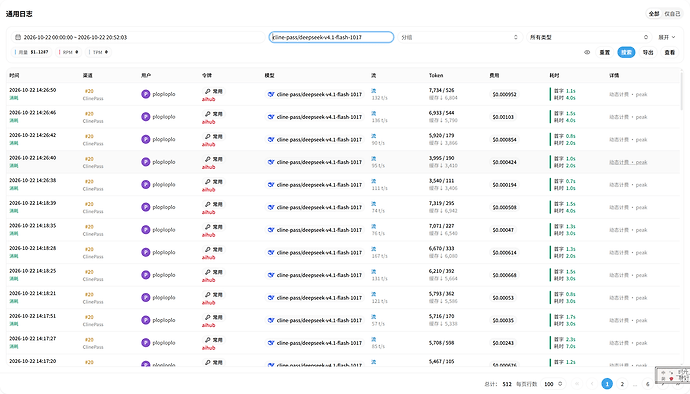The height and width of the screenshot is (394, 690).
Task: Select current page 1 in pagination
Action: pos(607,384)
